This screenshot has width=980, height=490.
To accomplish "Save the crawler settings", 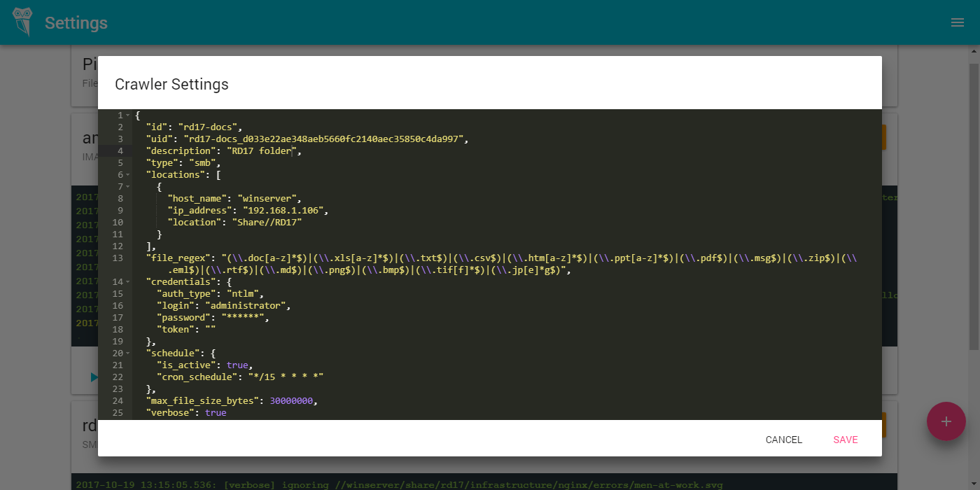I will tap(846, 440).
